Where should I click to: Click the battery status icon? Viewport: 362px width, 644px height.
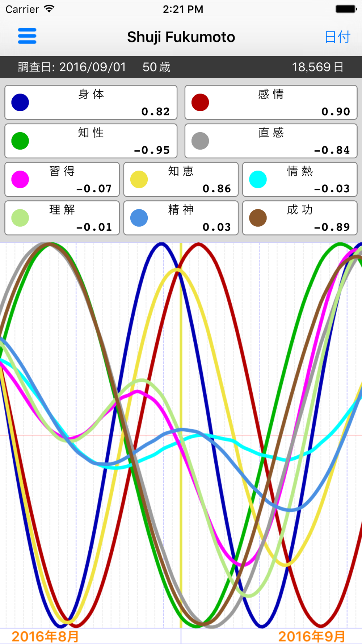pyautogui.click(x=346, y=9)
